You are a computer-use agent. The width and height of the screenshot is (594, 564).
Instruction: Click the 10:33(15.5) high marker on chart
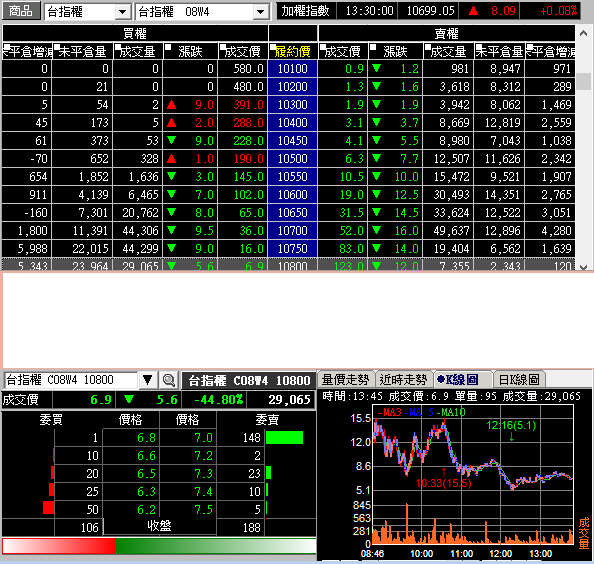coord(443,483)
